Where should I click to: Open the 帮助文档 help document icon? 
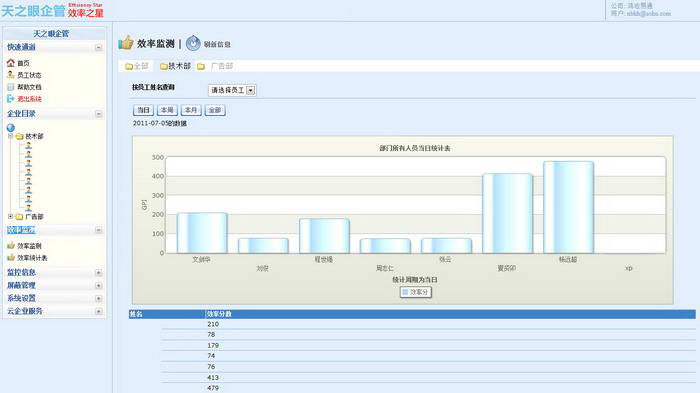(11, 87)
